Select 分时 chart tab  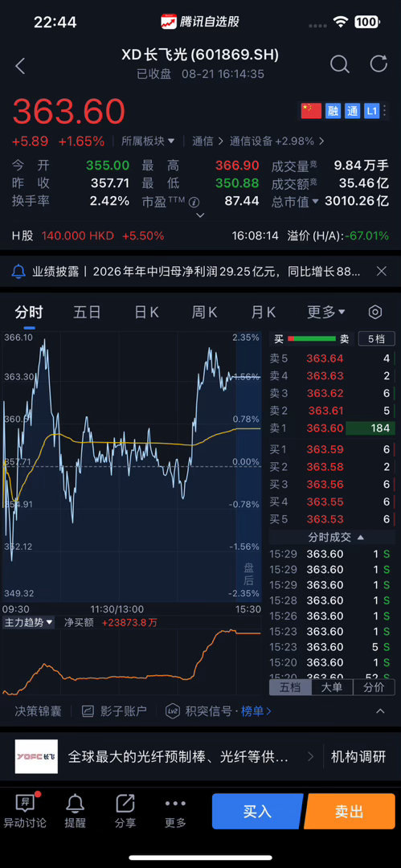(x=29, y=312)
